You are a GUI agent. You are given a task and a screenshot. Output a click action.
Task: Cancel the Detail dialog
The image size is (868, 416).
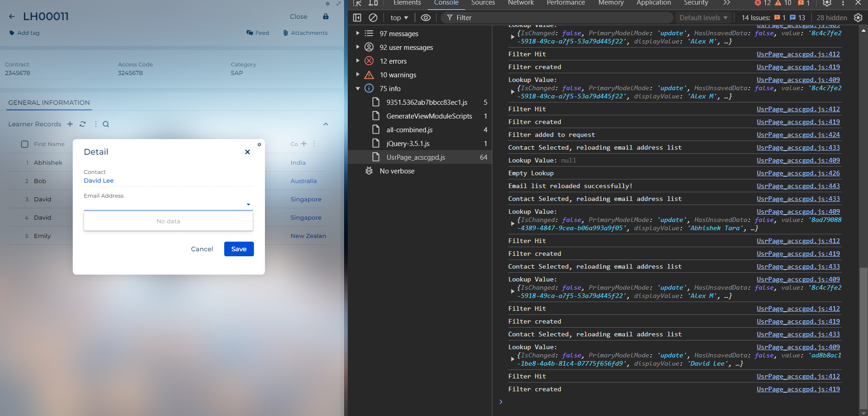(202, 249)
